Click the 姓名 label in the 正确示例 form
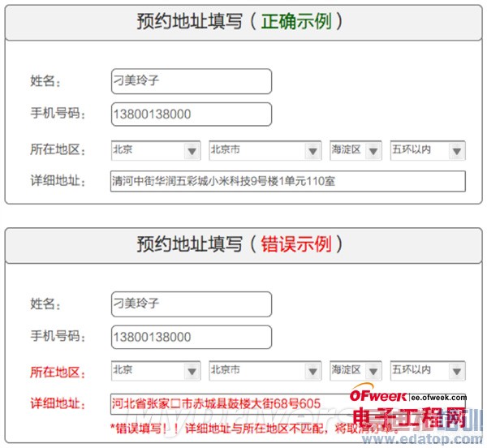 click(45, 81)
